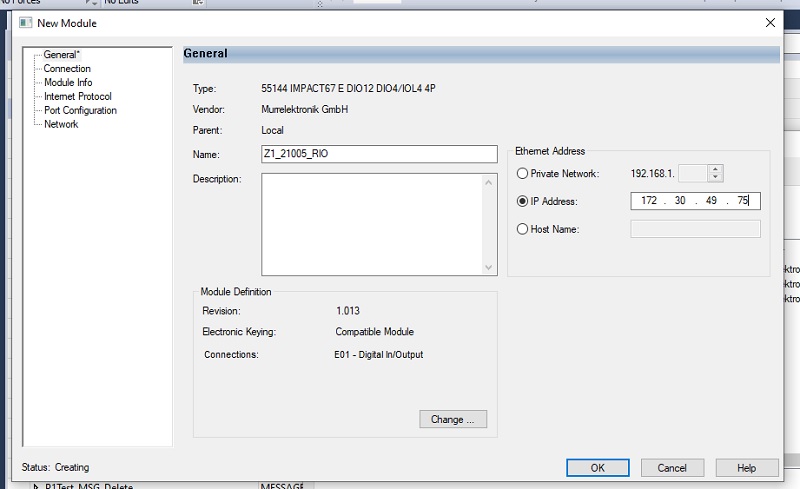Click the E01 - Digital In/Output connection text
800x489 pixels.
pyautogui.click(x=379, y=354)
